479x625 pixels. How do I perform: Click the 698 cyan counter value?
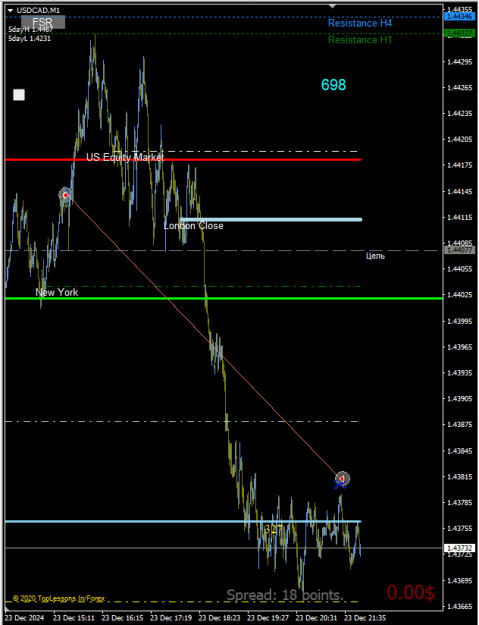click(x=334, y=85)
